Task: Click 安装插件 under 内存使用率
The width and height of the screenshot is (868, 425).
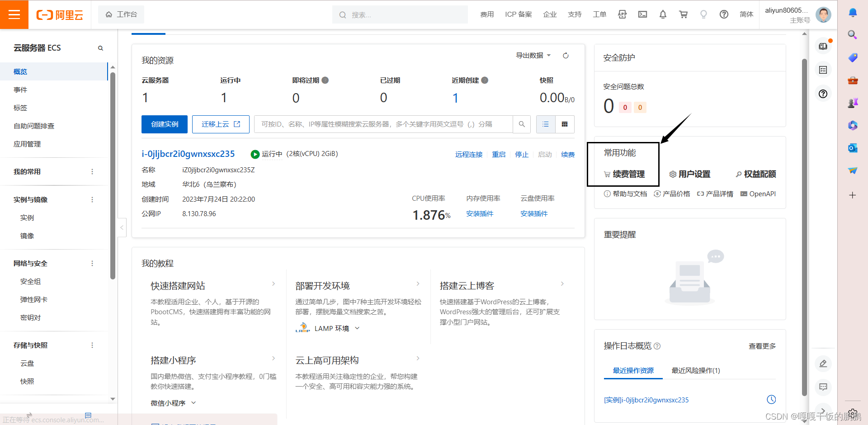Action: 480,213
